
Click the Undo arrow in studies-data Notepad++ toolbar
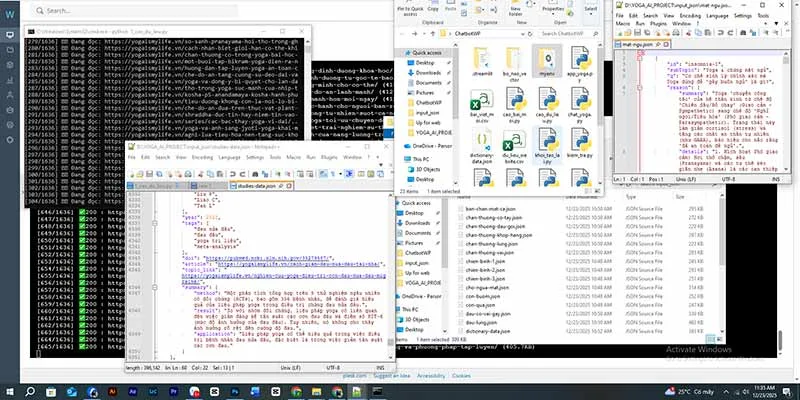coord(233,174)
